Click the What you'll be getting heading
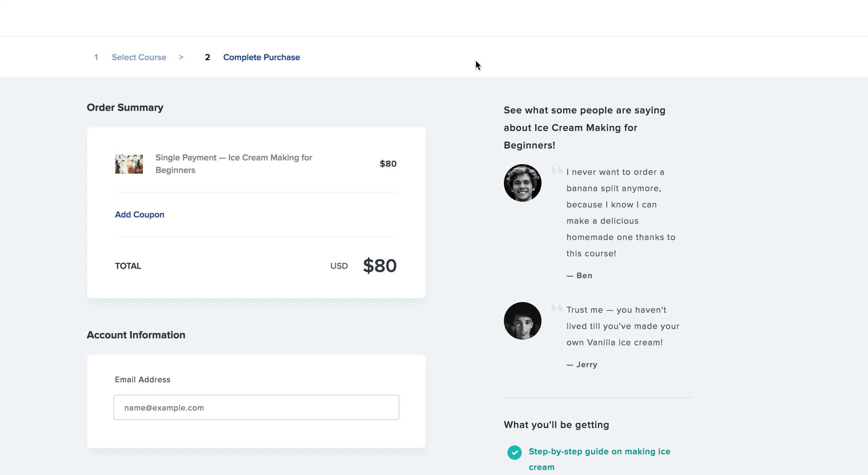The image size is (868, 475). (556, 425)
